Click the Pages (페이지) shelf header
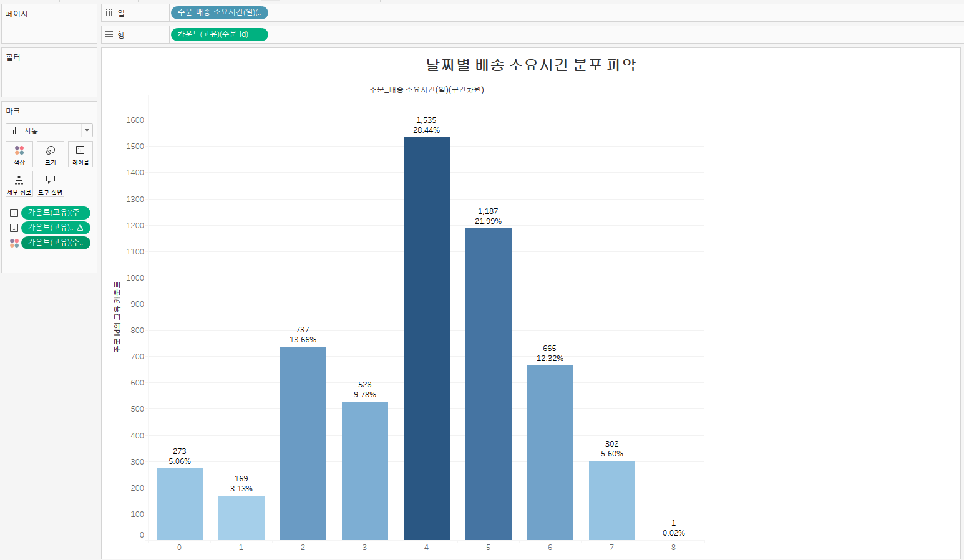The width and height of the screenshot is (964, 560). coord(17,14)
